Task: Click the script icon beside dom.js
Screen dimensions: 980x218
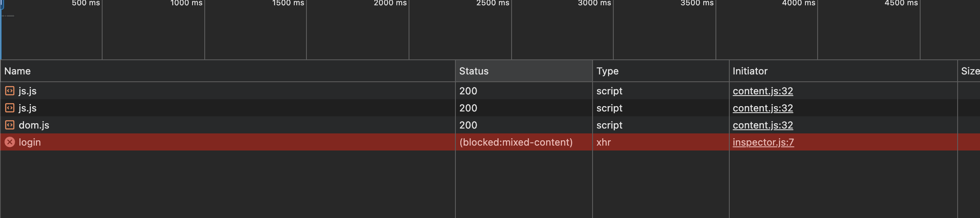Action: [x=10, y=125]
